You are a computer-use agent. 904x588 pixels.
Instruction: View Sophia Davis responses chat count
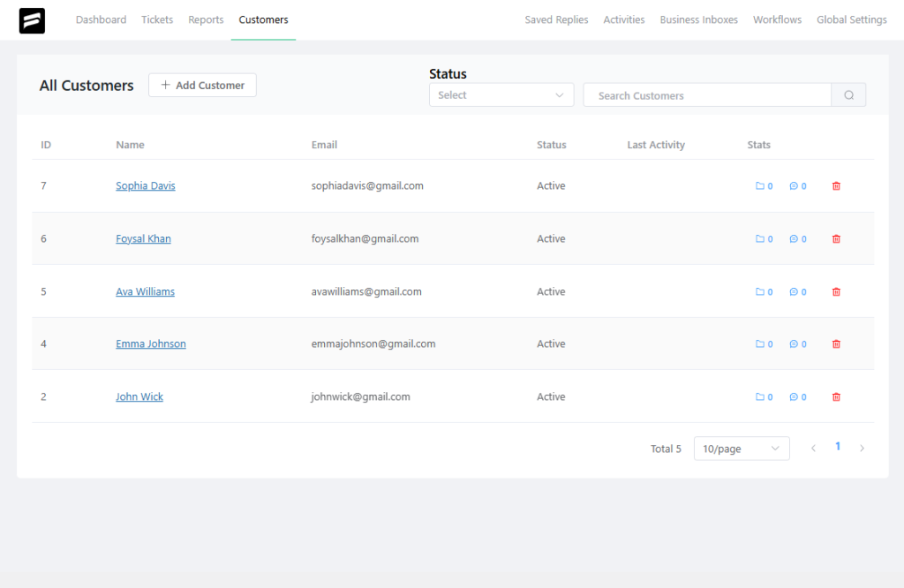click(798, 186)
